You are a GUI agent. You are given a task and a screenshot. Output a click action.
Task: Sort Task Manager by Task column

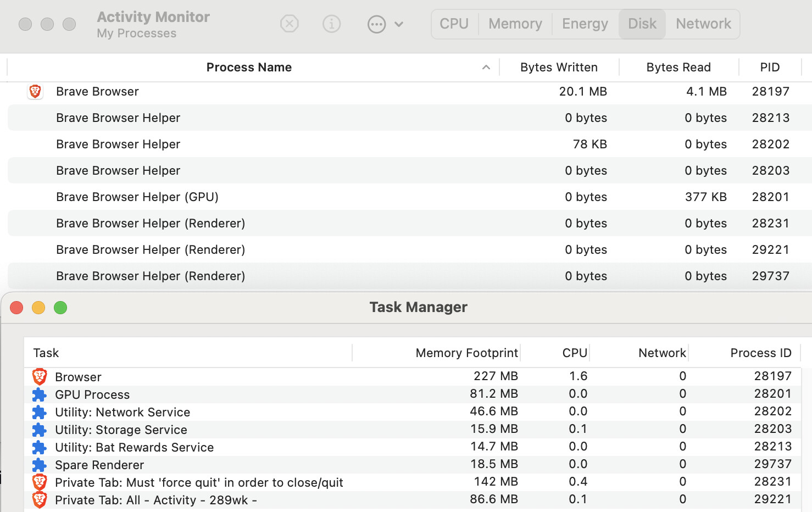pyautogui.click(x=46, y=353)
